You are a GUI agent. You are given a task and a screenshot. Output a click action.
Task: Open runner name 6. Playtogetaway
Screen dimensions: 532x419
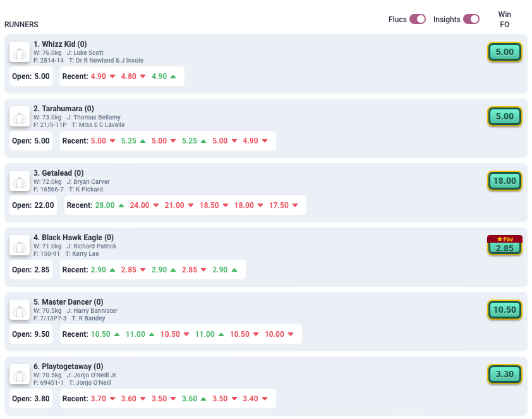point(68,366)
